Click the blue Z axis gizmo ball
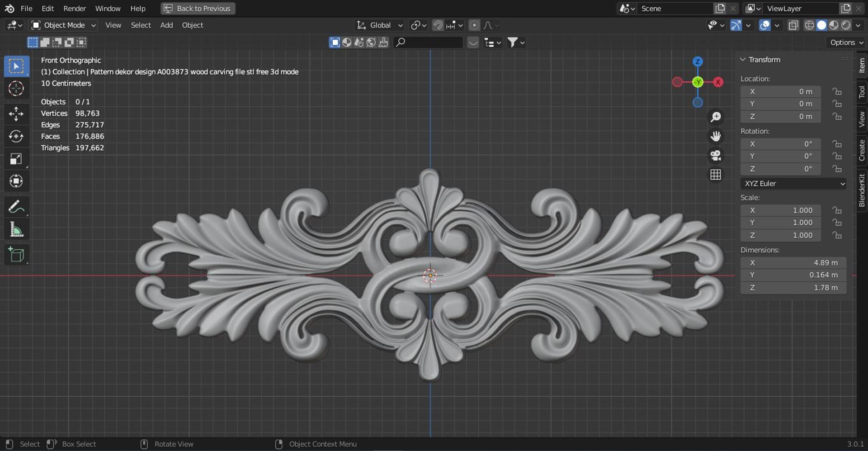Image resolution: width=868 pixels, height=451 pixels. 698,62
